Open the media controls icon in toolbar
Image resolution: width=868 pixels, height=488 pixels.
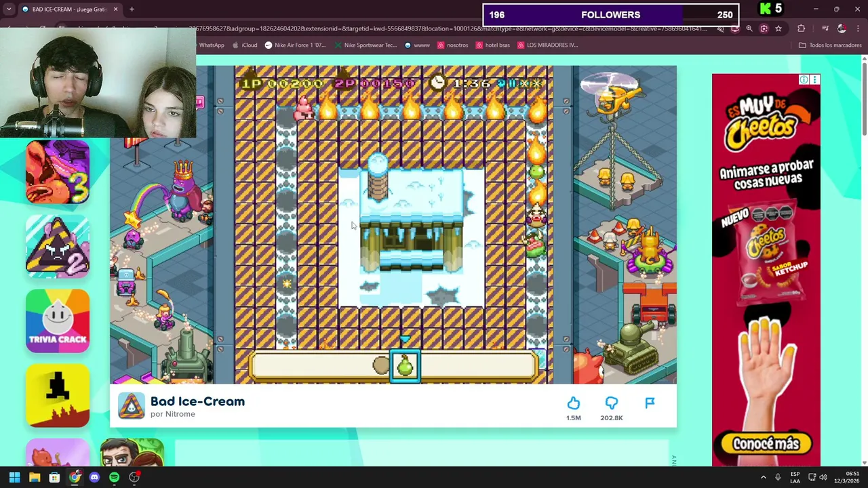click(825, 28)
